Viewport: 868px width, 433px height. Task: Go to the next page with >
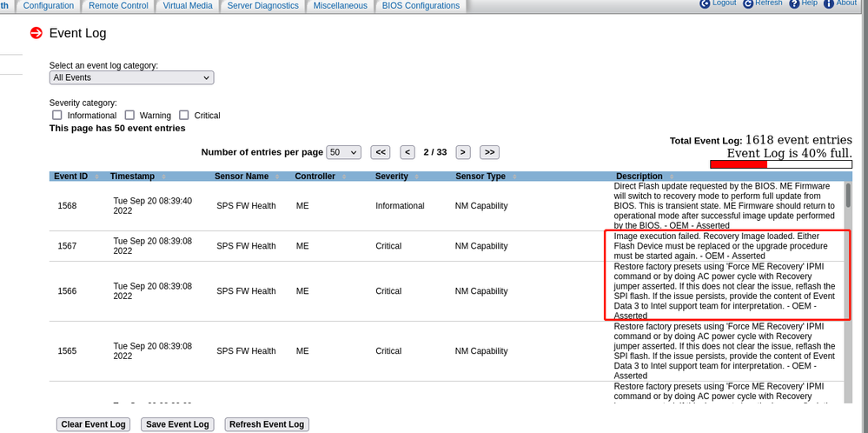463,152
